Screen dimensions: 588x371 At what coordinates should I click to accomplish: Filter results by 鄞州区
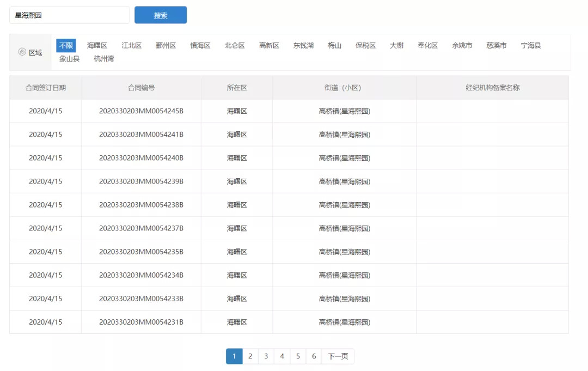point(166,46)
